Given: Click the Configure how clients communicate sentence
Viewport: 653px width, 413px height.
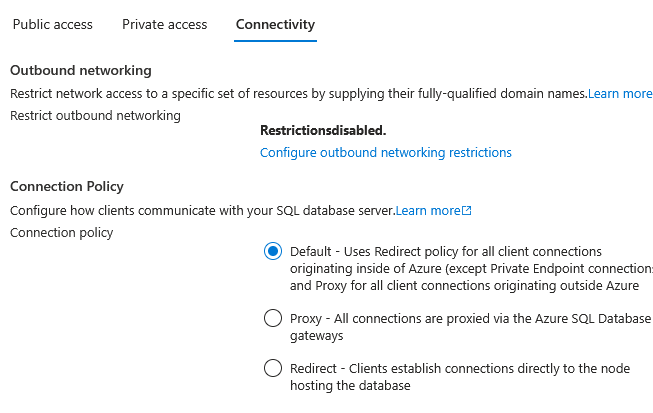Looking at the screenshot, I should coord(202,211).
